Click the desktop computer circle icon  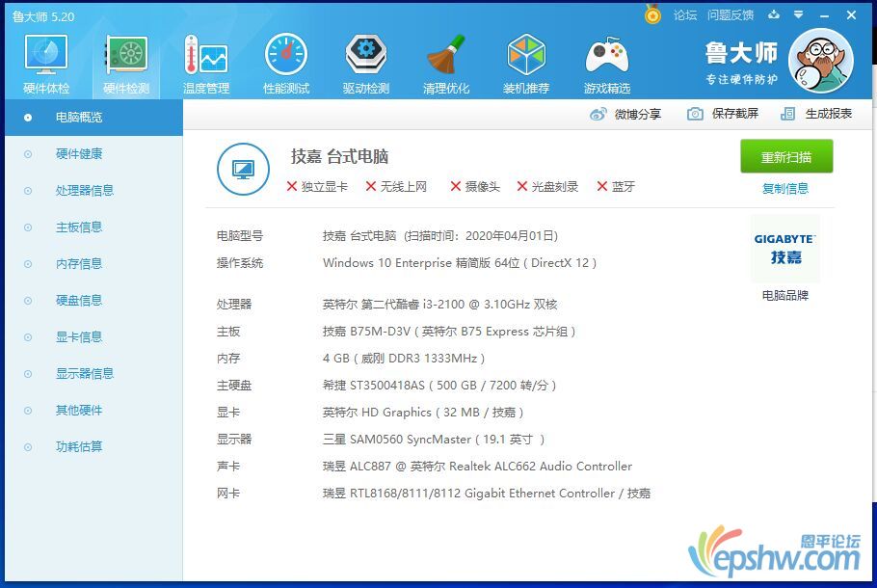(x=243, y=169)
